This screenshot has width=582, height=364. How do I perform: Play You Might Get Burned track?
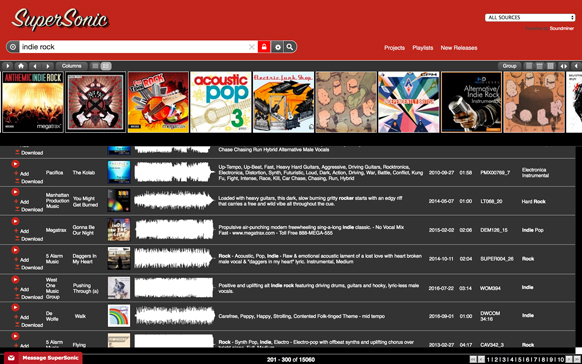[15, 192]
